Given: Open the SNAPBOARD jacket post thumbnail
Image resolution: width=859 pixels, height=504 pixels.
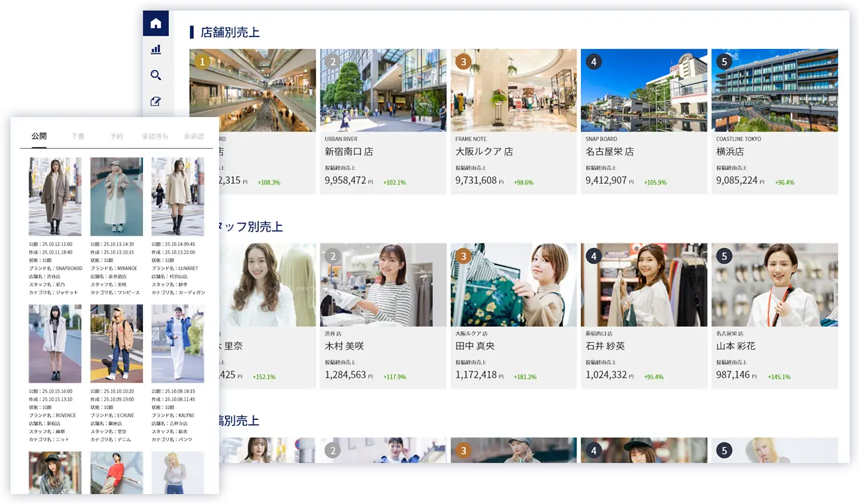Looking at the screenshot, I should click(x=55, y=196).
